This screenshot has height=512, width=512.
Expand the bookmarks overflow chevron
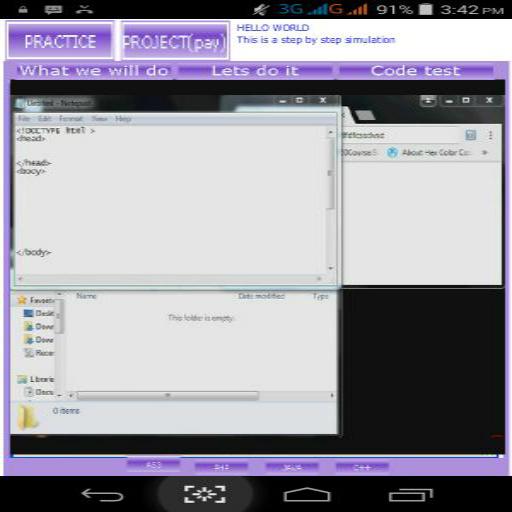click(x=485, y=153)
